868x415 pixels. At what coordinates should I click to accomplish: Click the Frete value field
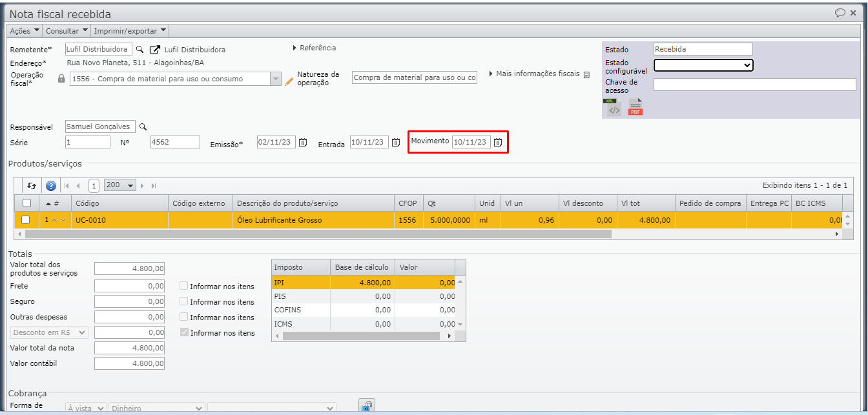point(130,286)
